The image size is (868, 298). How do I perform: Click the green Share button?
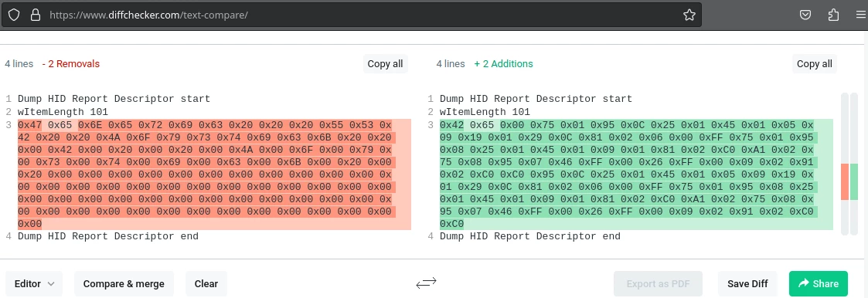point(819,283)
